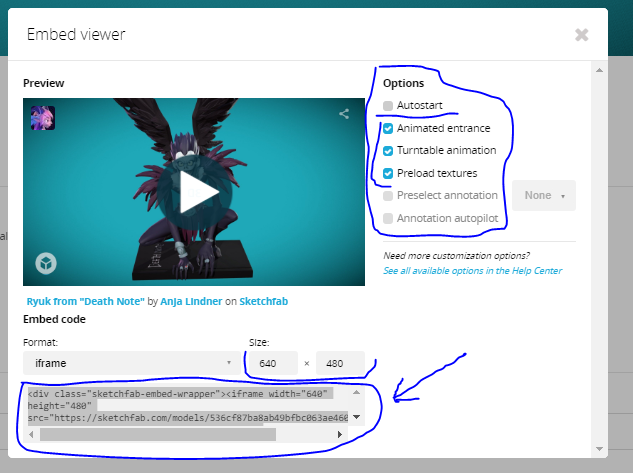Uncheck Animated entrance option
This screenshot has width=633, height=473.
coord(388,129)
